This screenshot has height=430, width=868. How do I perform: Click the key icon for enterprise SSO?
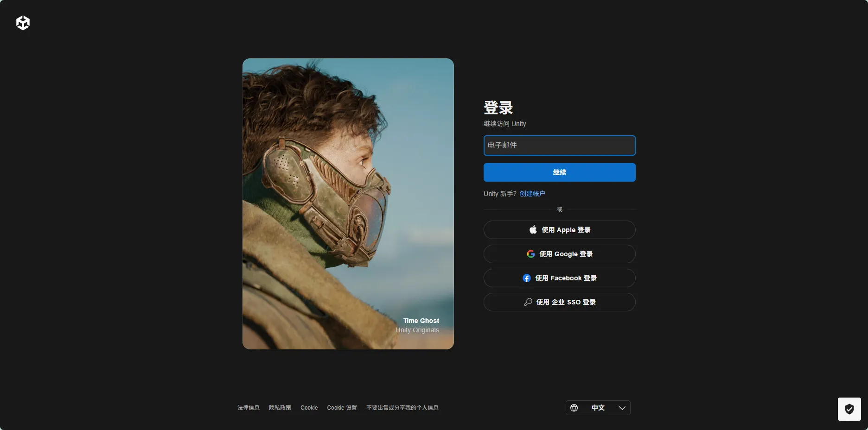(528, 302)
